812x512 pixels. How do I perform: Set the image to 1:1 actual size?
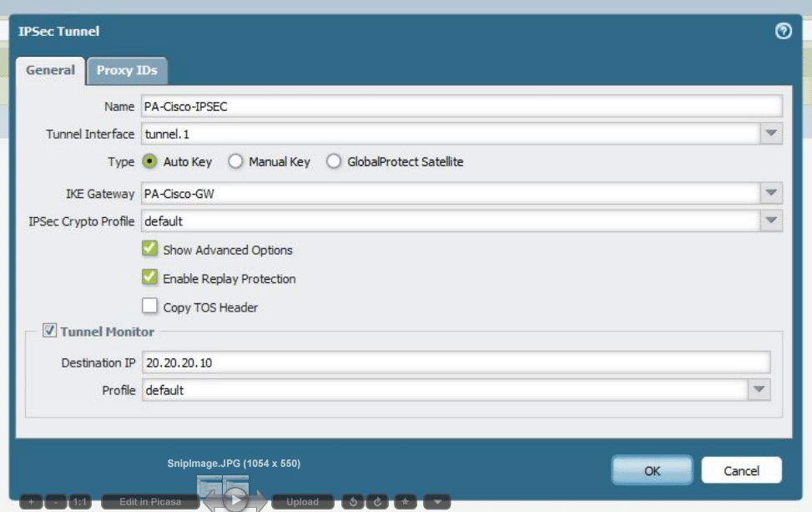[x=79, y=502]
